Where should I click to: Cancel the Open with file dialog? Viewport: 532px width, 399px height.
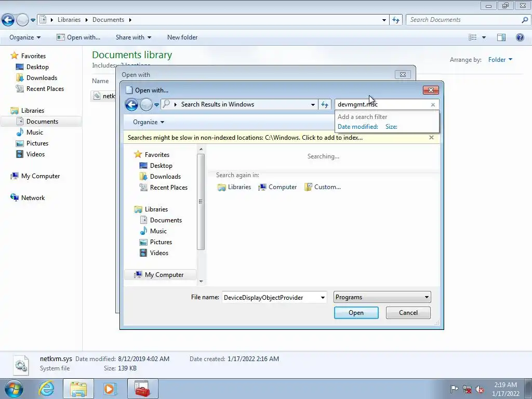408,313
